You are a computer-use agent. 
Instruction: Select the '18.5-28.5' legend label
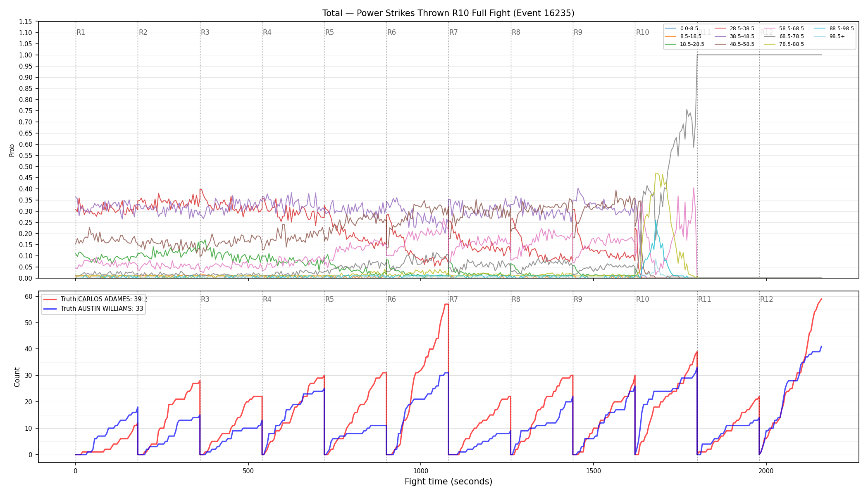coord(692,44)
